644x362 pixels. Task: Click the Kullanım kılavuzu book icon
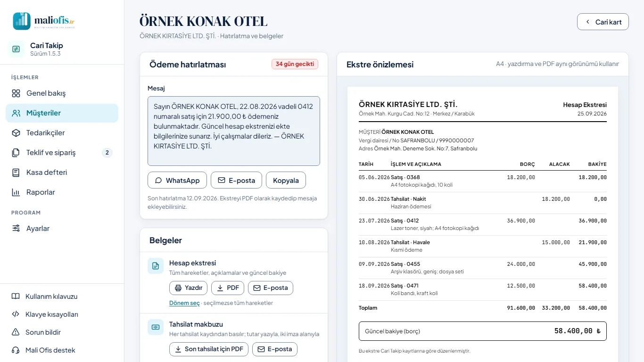tap(16, 296)
